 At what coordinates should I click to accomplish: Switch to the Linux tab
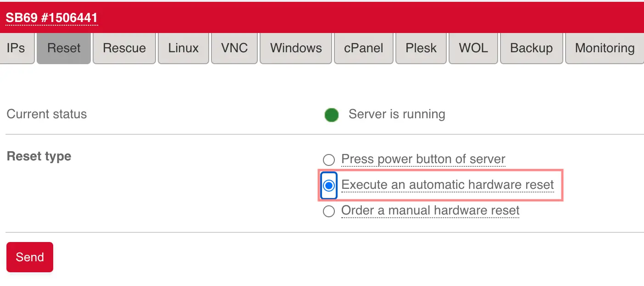183,48
